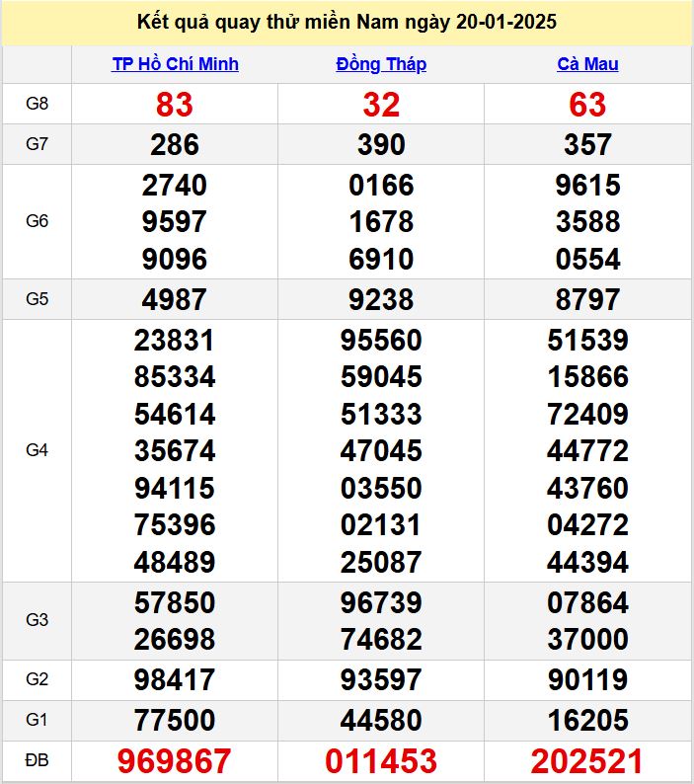The width and height of the screenshot is (694, 784).
Task: Click the G1 number 77500
Action: point(175,720)
